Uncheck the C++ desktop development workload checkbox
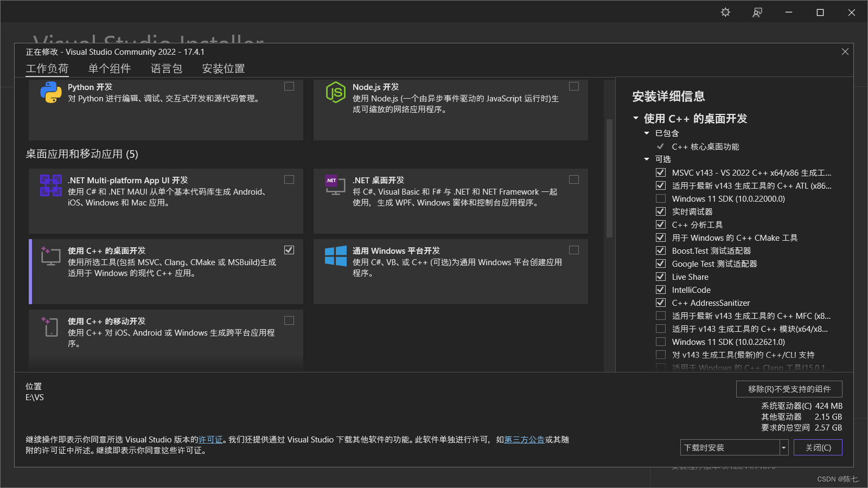Viewport: 868px width, 488px height. pos(289,250)
